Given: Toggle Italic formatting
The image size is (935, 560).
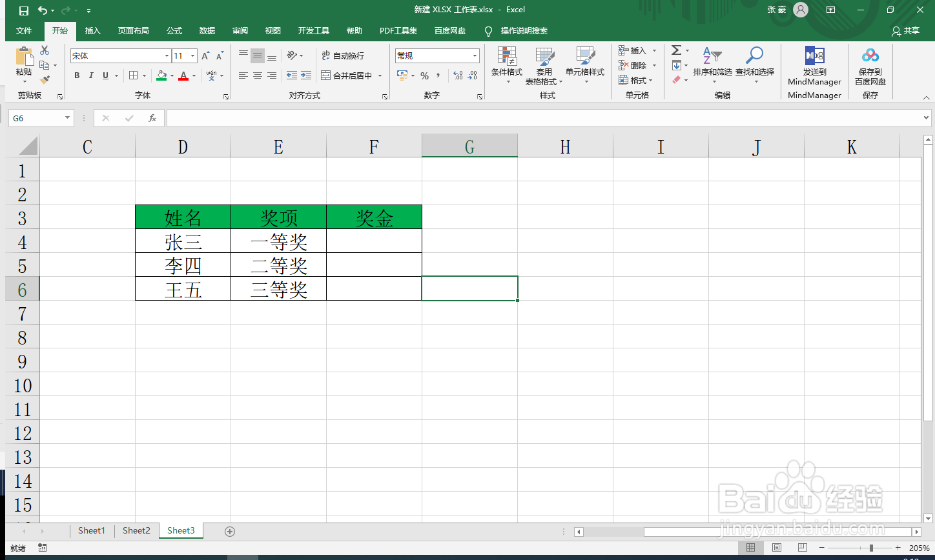Looking at the screenshot, I should (x=91, y=75).
